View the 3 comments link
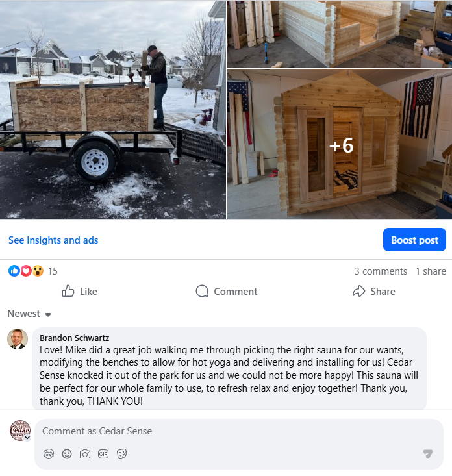Image resolution: width=452 pixels, height=476 pixels. coord(381,271)
